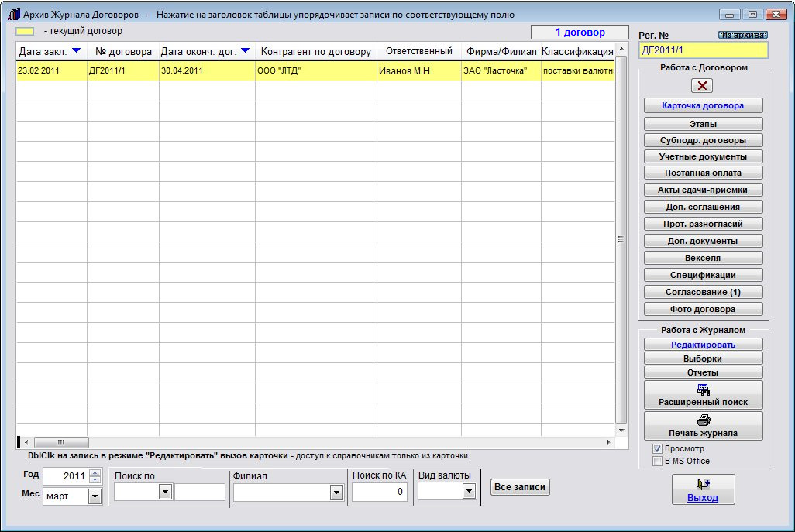Sort by Фирма/Филиал column header
This screenshot has width=795, height=532.
point(501,51)
